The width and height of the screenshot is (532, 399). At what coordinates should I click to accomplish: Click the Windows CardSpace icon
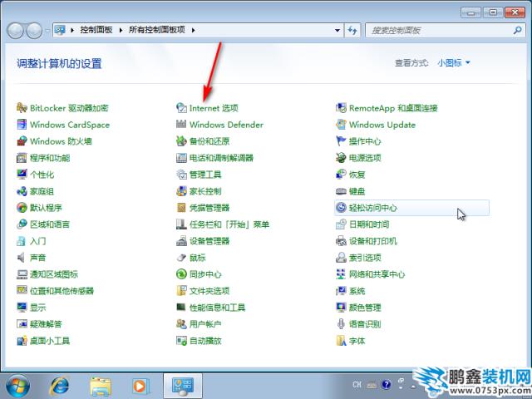pyautogui.click(x=22, y=125)
